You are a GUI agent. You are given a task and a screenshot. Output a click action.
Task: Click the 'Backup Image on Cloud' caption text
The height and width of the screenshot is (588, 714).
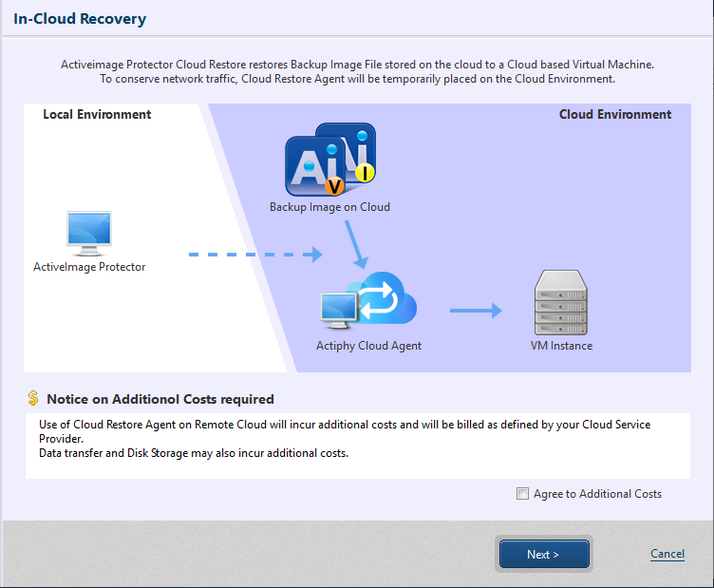click(329, 207)
